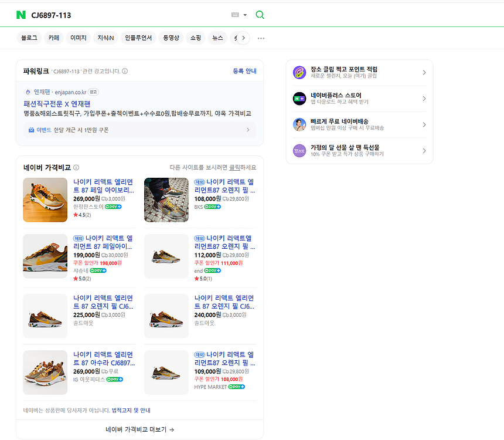Click the 네이버 가격비교 info icon
The width and height of the screenshot is (504, 440).
(76, 167)
